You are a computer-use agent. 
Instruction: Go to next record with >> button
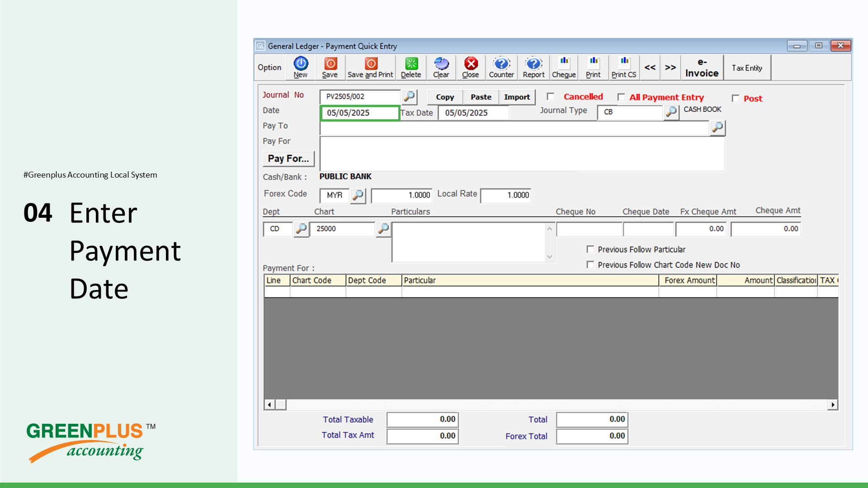coord(670,68)
